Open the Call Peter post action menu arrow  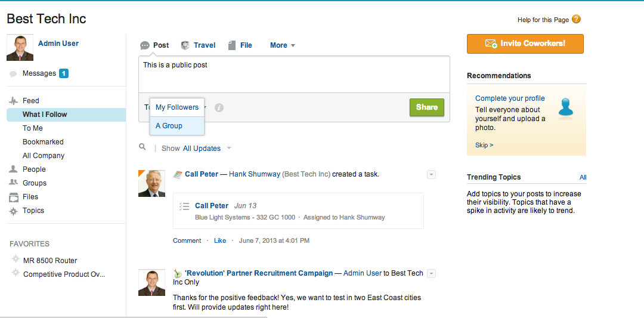pyautogui.click(x=432, y=174)
